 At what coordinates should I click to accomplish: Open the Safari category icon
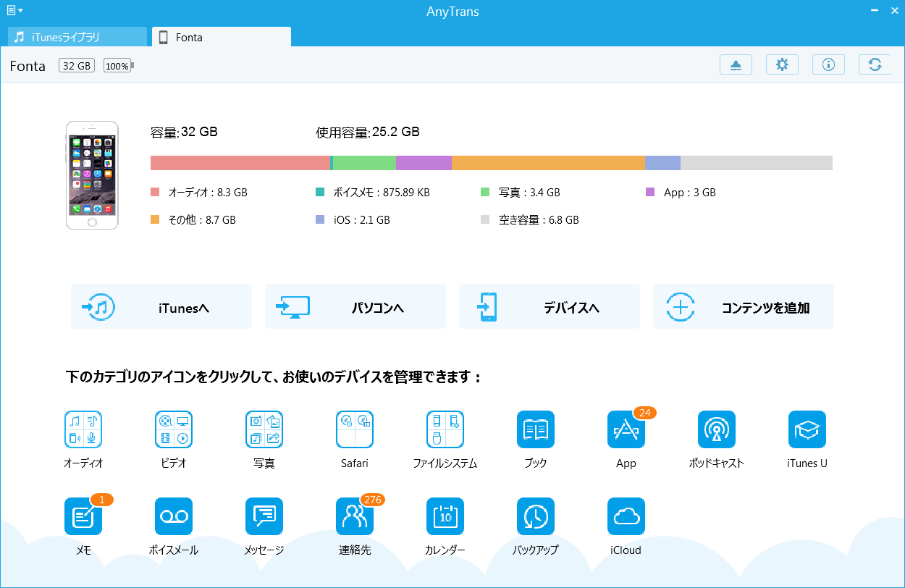point(355,429)
